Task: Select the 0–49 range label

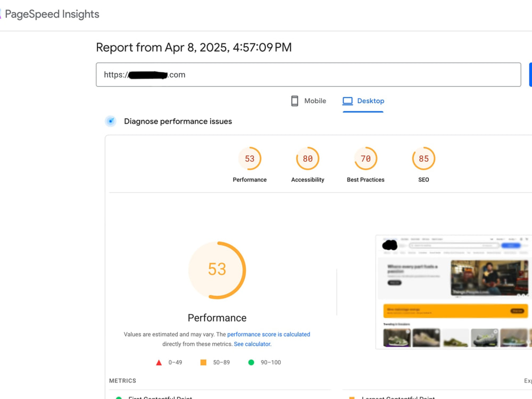Action: point(175,362)
